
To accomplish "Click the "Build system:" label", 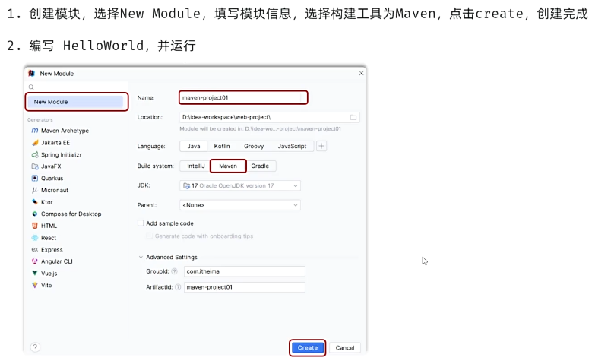I will (x=155, y=166).
